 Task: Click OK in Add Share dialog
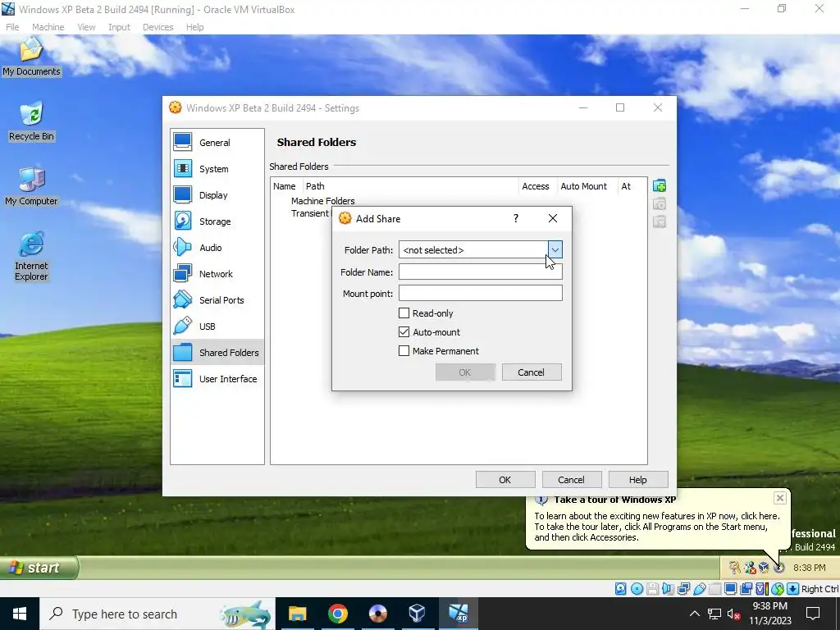[x=465, y=372]
